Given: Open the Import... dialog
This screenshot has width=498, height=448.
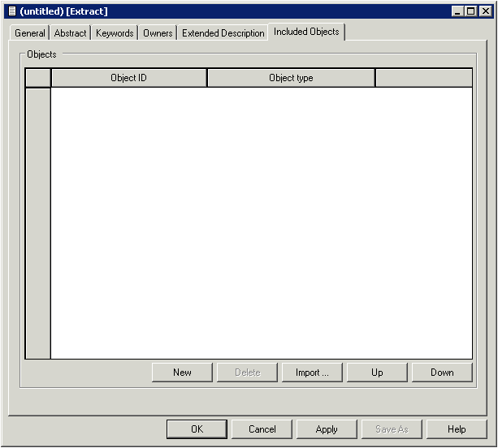Looking at the screenshot, I should click(312, 373).
